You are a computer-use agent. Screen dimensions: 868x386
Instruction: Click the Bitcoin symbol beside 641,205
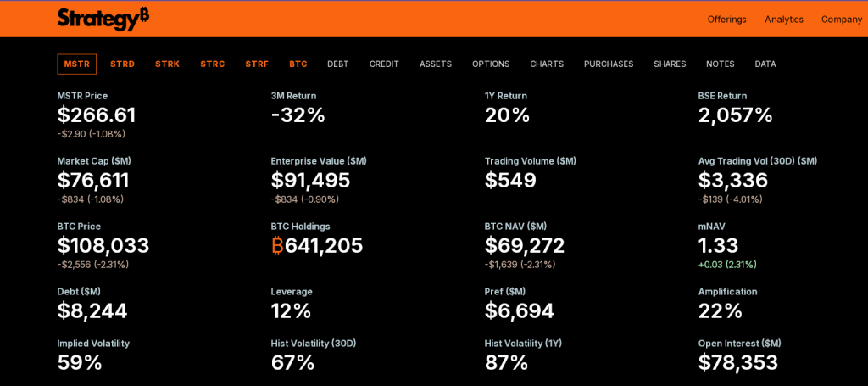tap(277, 246)
